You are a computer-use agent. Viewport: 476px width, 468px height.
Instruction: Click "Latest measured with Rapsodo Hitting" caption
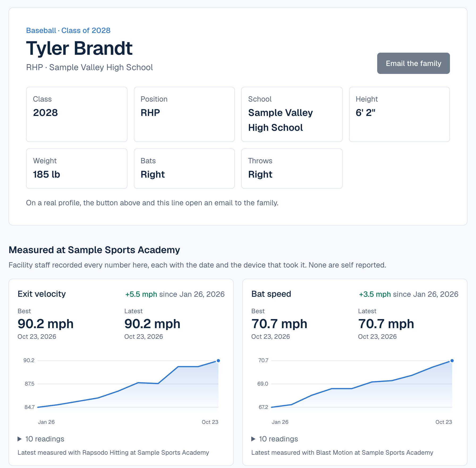pos(113,453)
